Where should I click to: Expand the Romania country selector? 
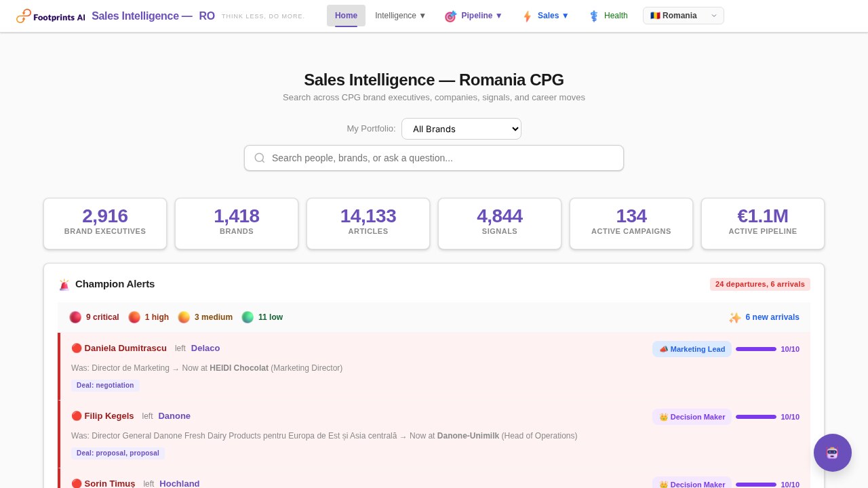coord(684,16)
